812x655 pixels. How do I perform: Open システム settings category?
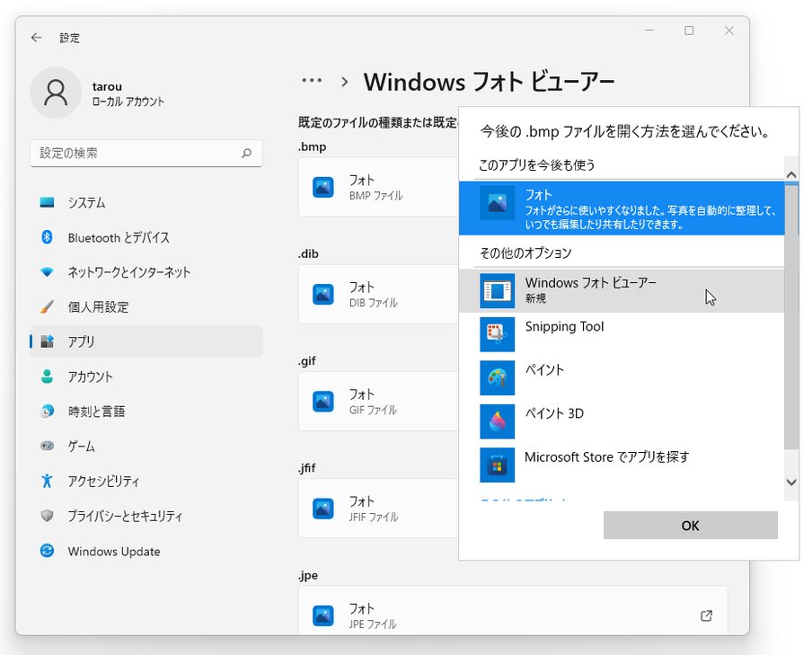click(146, 203)
